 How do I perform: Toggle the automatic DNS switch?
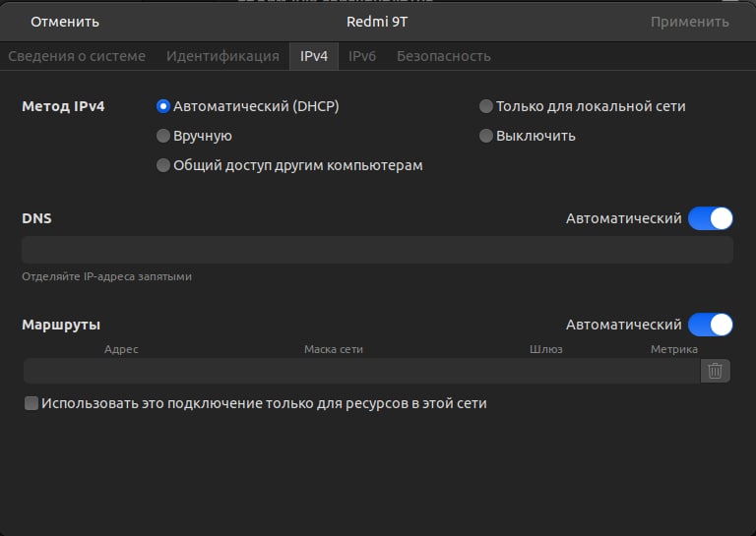(710, 218)
